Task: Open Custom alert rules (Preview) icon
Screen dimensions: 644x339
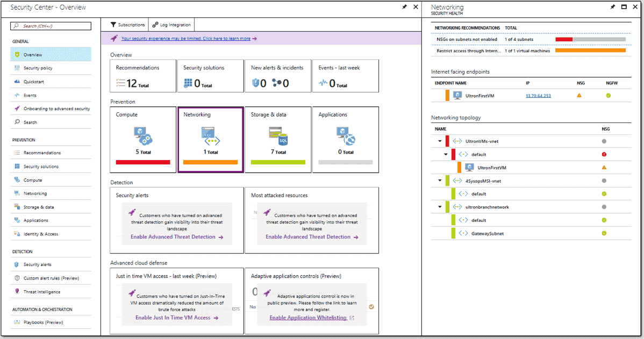Action: 17,278
